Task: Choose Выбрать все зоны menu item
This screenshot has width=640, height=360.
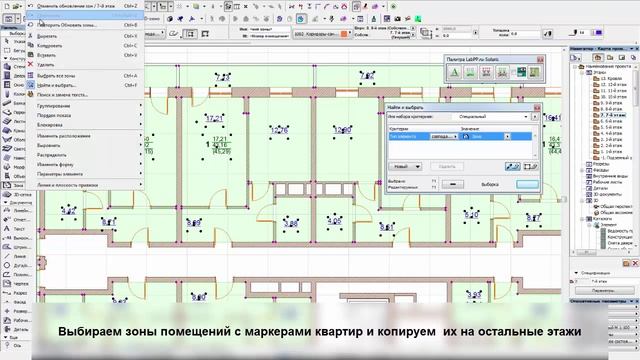Action: pos(85,76)
